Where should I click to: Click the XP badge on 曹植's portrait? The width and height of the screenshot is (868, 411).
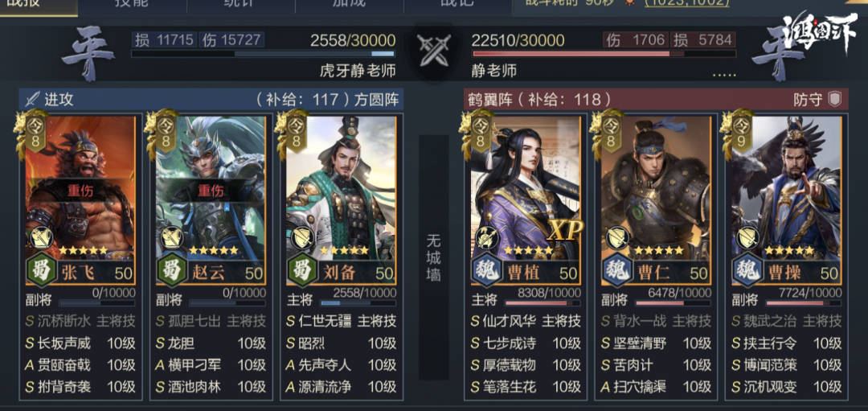coord(565,231)
